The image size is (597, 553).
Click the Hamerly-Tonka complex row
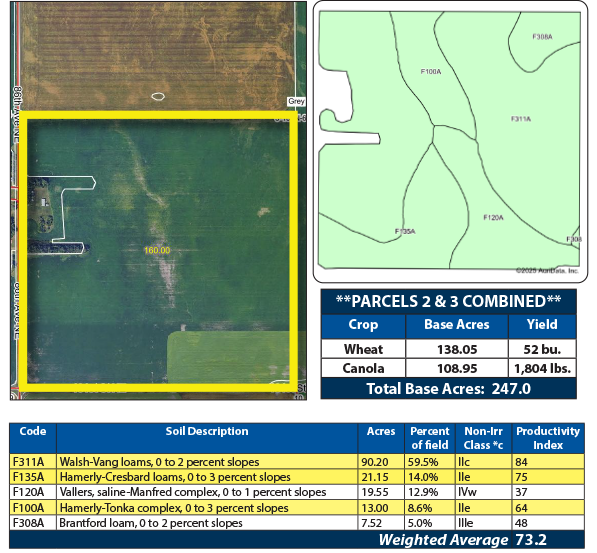click(x=297, y=508)
